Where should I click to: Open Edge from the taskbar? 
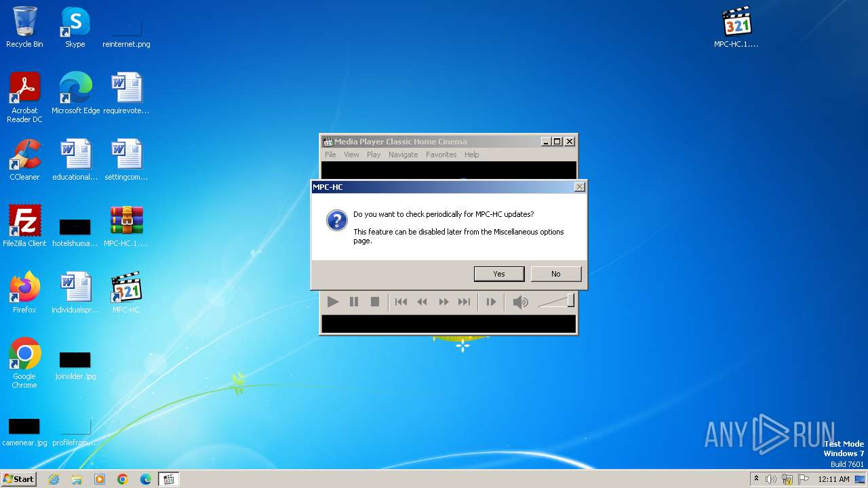[146, 479]
